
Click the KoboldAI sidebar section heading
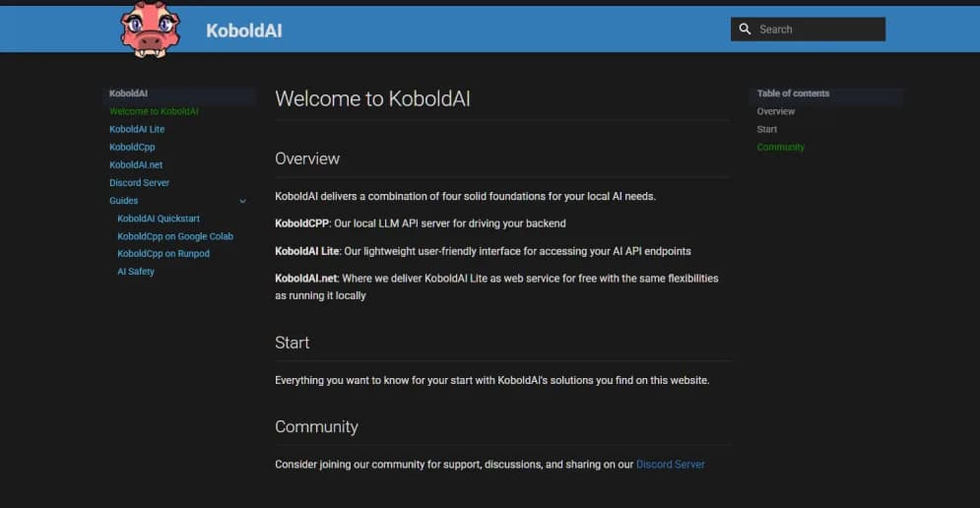tap(129, 94)
